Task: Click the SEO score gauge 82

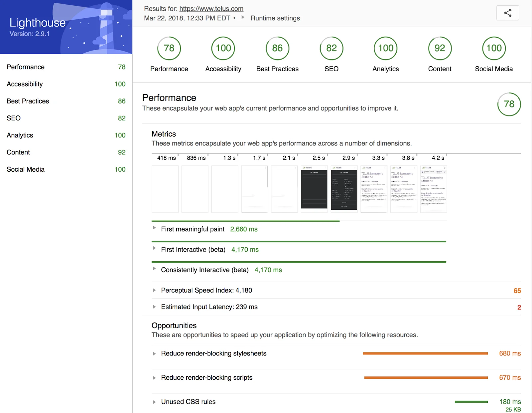Action: pos(332,48)
